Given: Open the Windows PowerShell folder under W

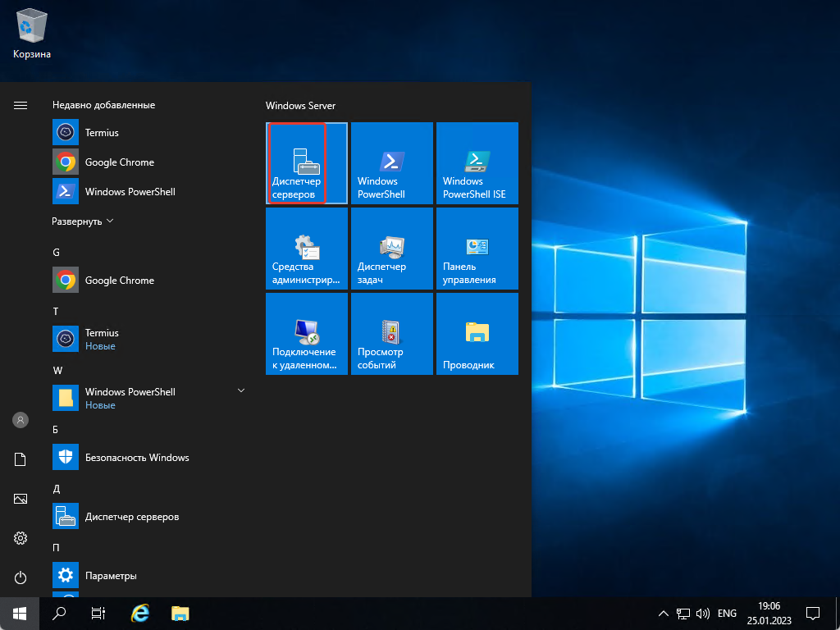Looking at the screenshot, I should [149, 398].
